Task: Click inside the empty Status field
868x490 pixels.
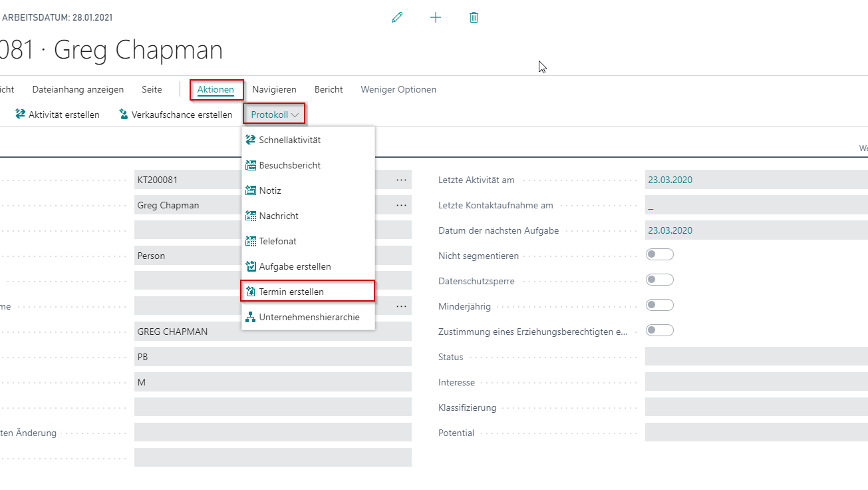Action: (x=732, y=357)
